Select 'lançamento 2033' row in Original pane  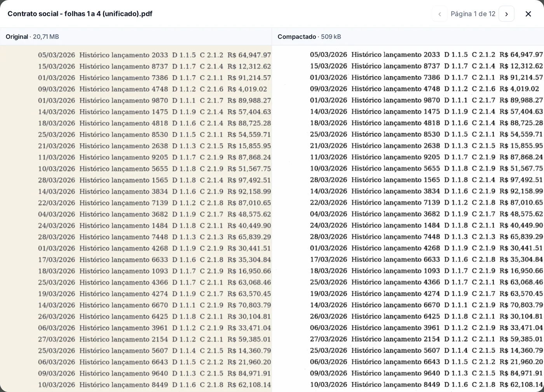(155, 55)
